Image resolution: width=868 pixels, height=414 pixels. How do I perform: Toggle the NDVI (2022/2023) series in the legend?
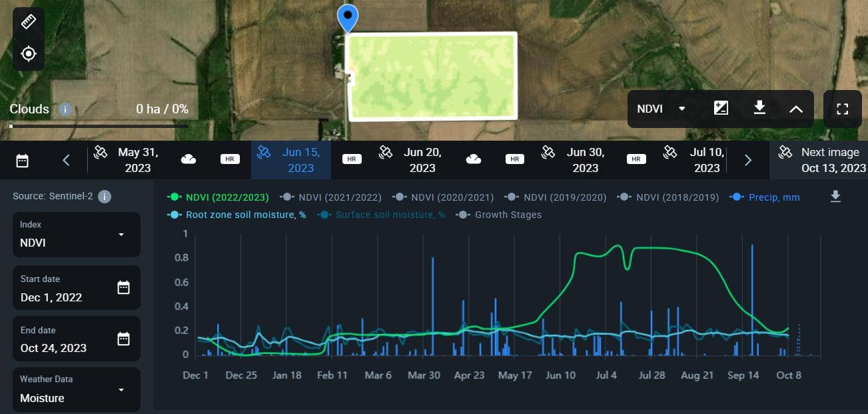tap(218, 197)
